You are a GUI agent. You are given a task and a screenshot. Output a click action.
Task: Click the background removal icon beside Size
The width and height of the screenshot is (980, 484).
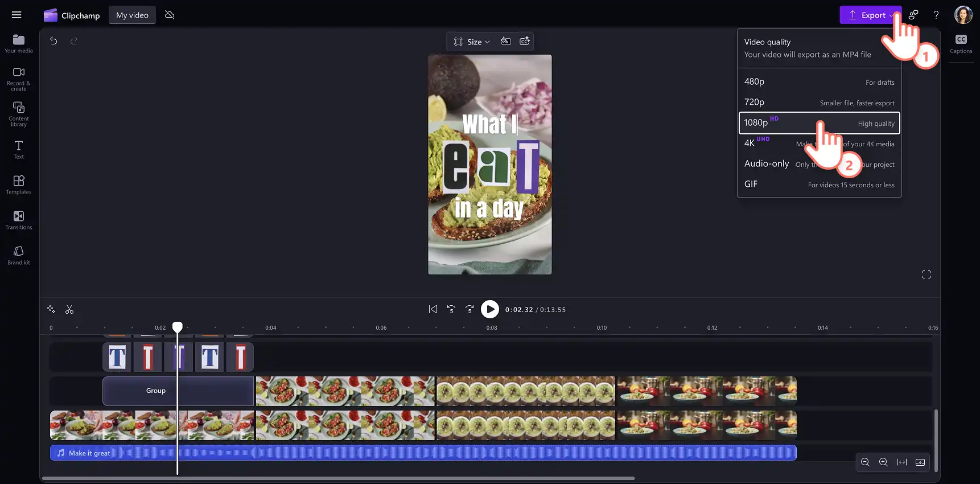point(505,41)
